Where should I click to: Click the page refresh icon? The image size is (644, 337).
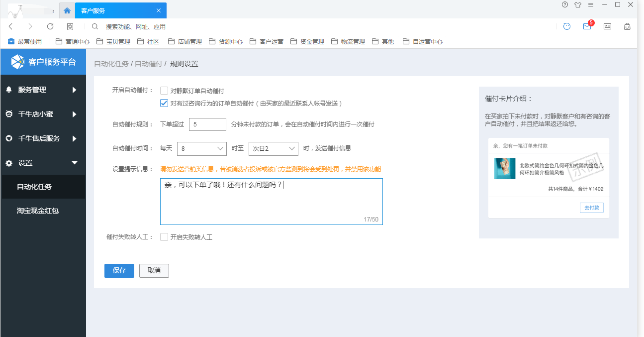50,26
